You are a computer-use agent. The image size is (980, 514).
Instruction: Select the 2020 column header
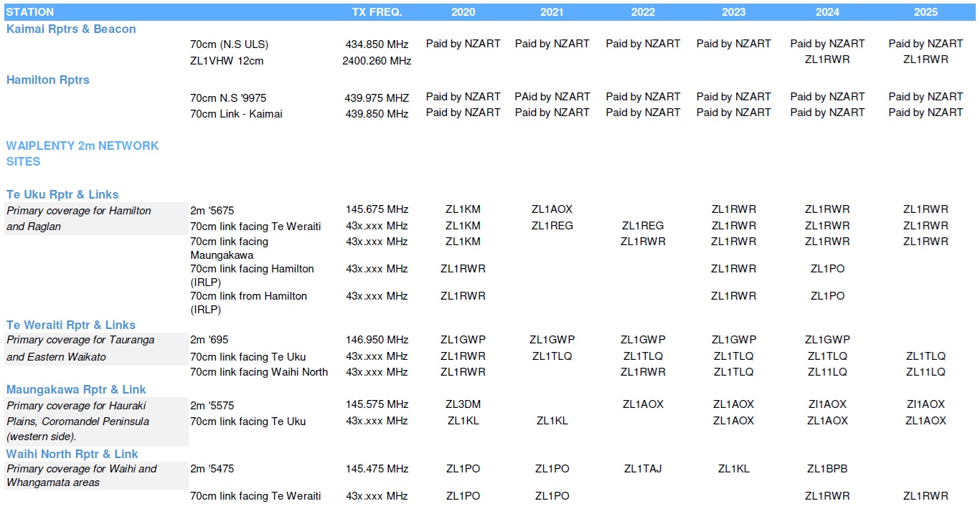coord(463,12)
